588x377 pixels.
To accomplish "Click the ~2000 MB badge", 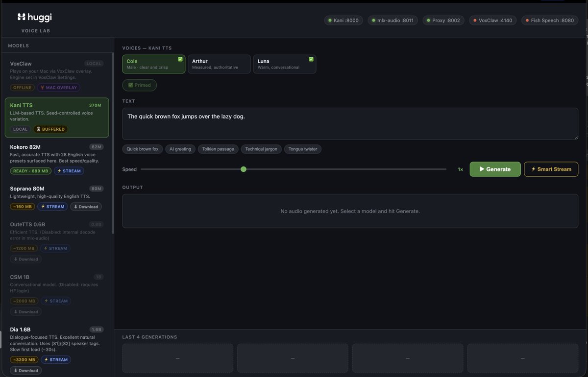I will 24,301.
